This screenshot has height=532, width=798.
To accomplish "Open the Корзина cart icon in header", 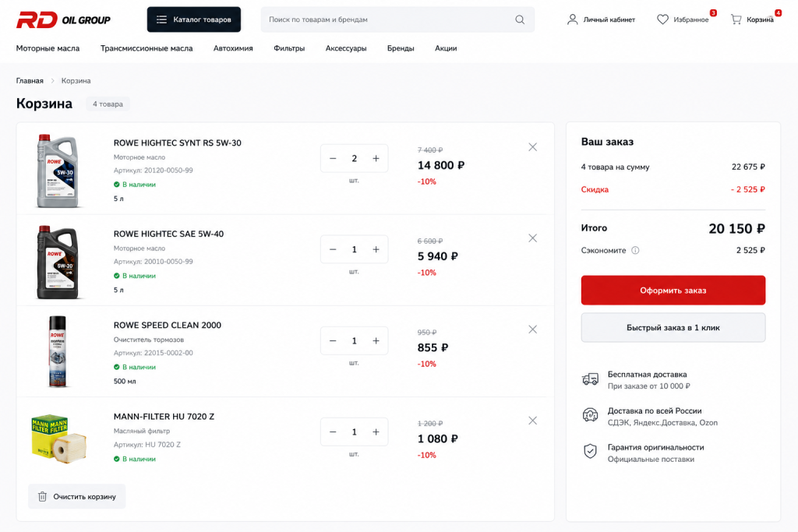I will (x=736, y=19).
